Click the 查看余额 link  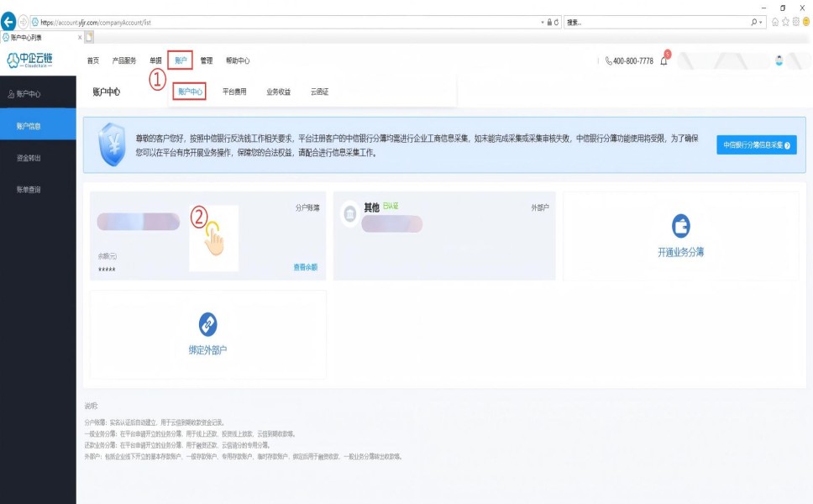point(305,267)
